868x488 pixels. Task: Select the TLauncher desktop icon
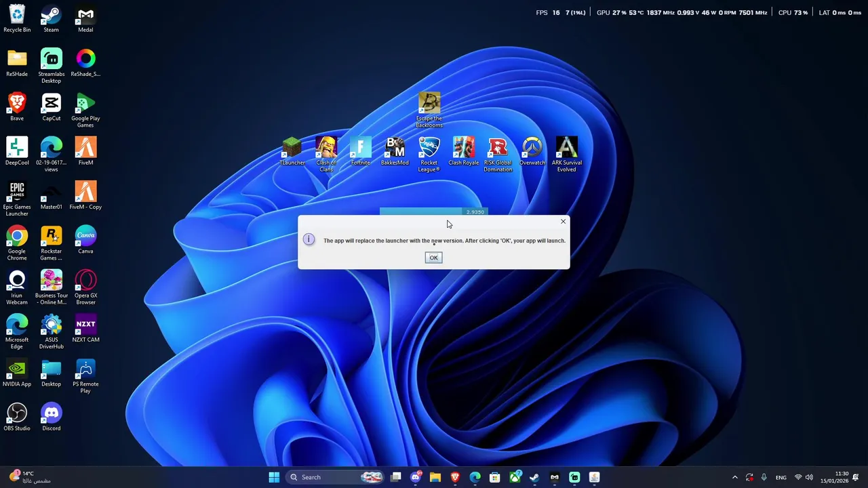click(x=292, y=151)
